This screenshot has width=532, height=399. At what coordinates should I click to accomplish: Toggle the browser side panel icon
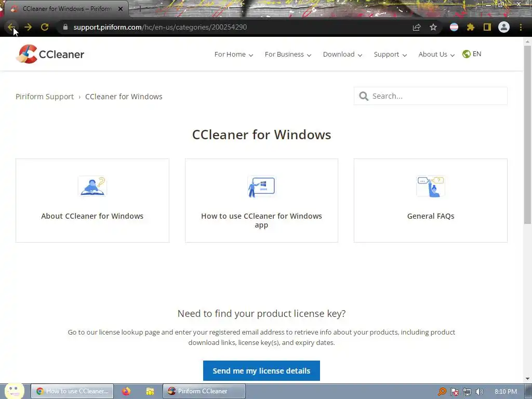click(487, 27)
